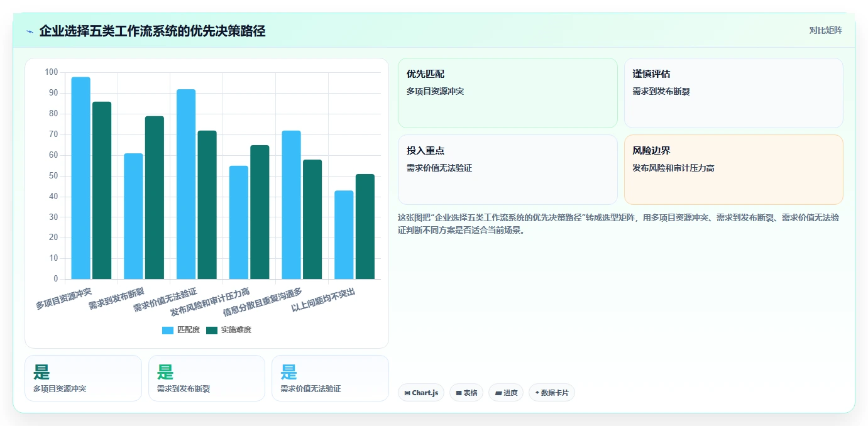868x426 pixels.
Task: Click the y-axis value 0
Action: click(x=55, y=279)
